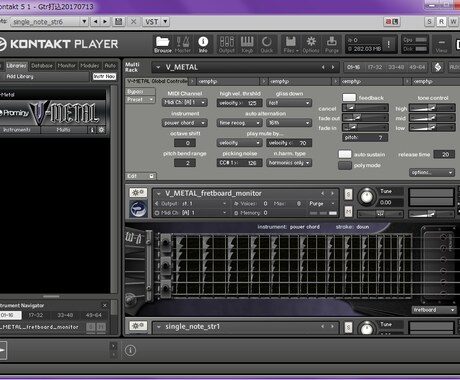Open the 16th auto alternation dropdown

pyautogui.click(x=289, y=123)
